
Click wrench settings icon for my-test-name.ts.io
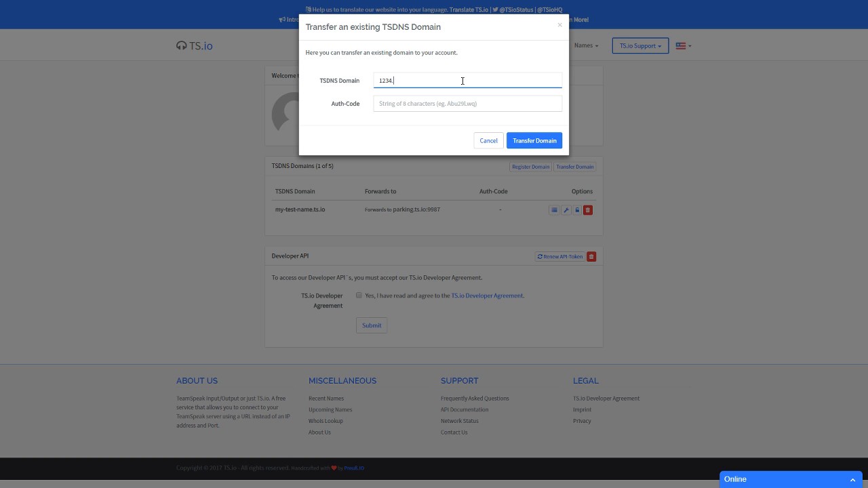(x=566, y=210)
